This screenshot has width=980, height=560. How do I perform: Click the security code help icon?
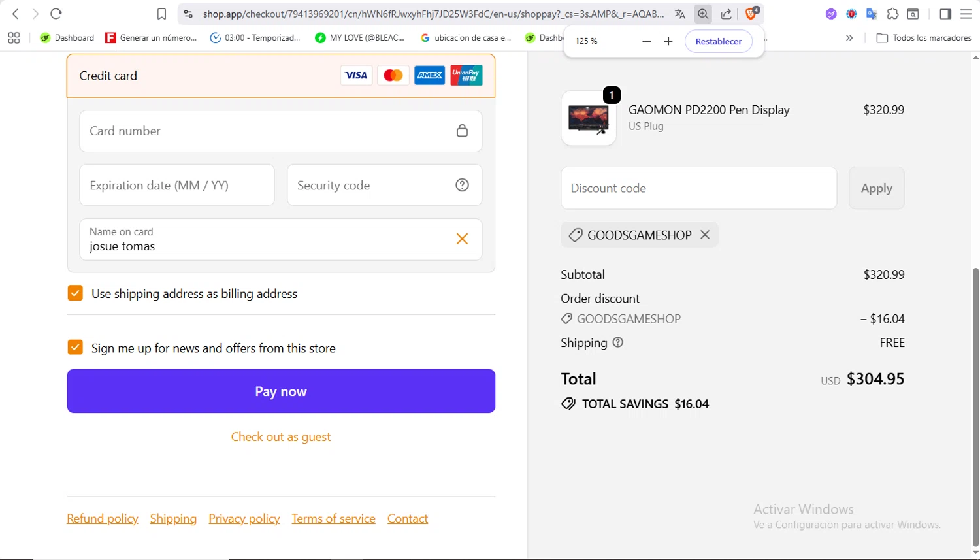462,185
